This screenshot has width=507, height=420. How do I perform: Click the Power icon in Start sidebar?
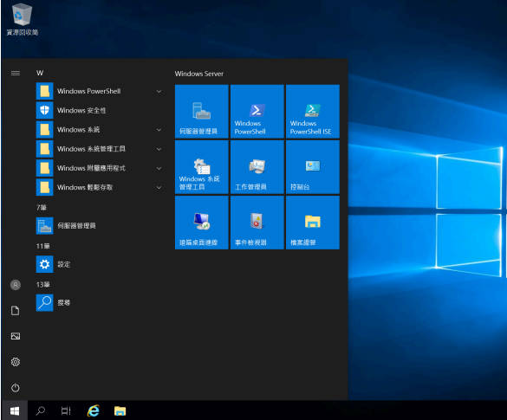(16, 388)
